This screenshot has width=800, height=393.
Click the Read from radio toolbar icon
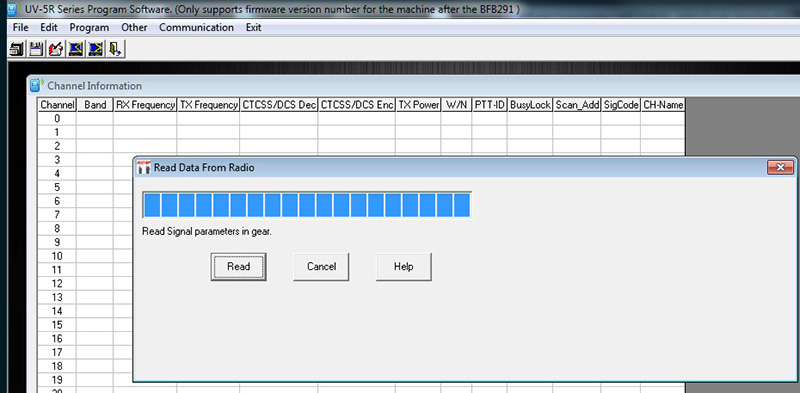click(76, 50)
